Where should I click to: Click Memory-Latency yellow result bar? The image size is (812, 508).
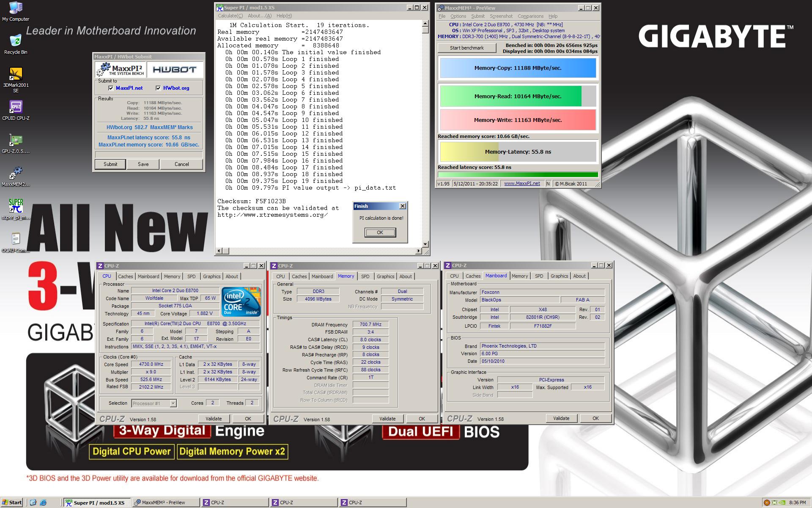point(518,152)
